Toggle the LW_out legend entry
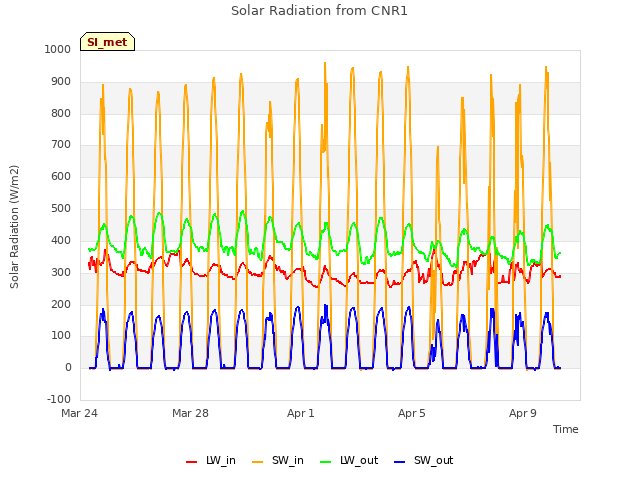Screen dimensions: 640x480 (x=349, y=460)
